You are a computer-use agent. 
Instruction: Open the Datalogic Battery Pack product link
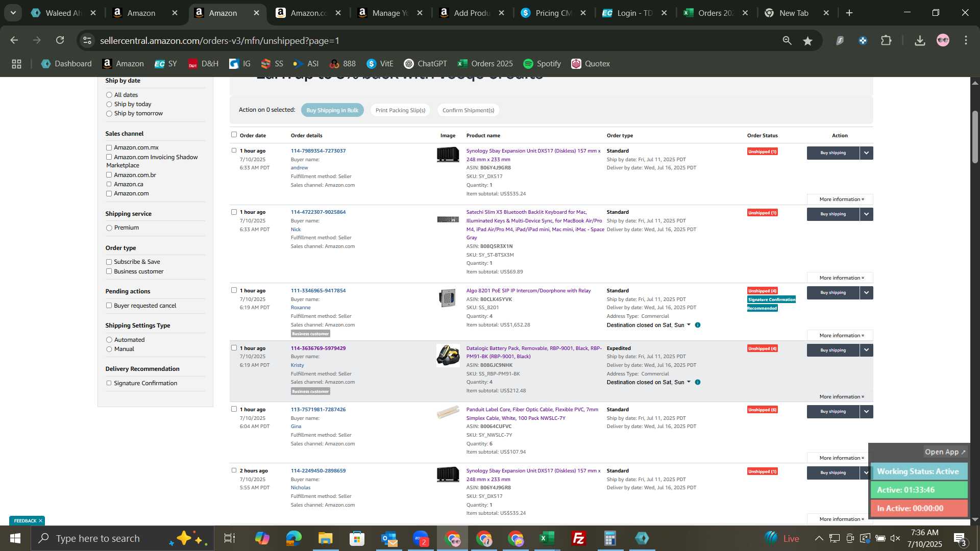point(534,353)
